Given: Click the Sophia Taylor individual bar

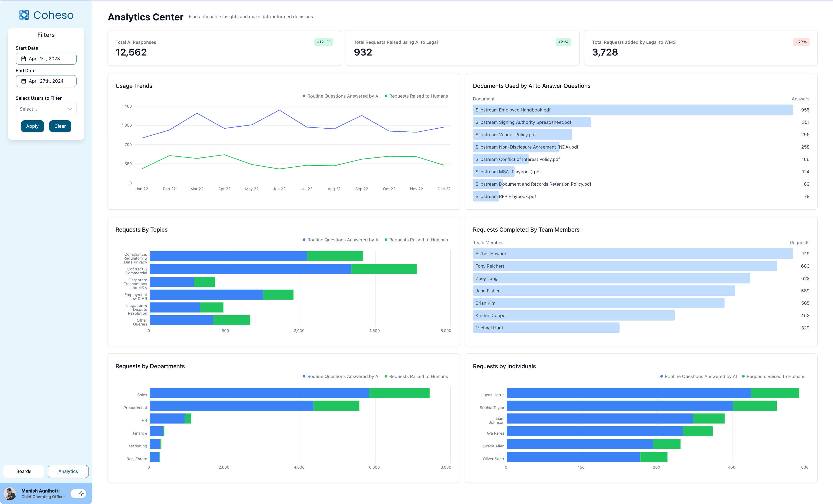Looking at the screenshot, I should tap(642, 406).
